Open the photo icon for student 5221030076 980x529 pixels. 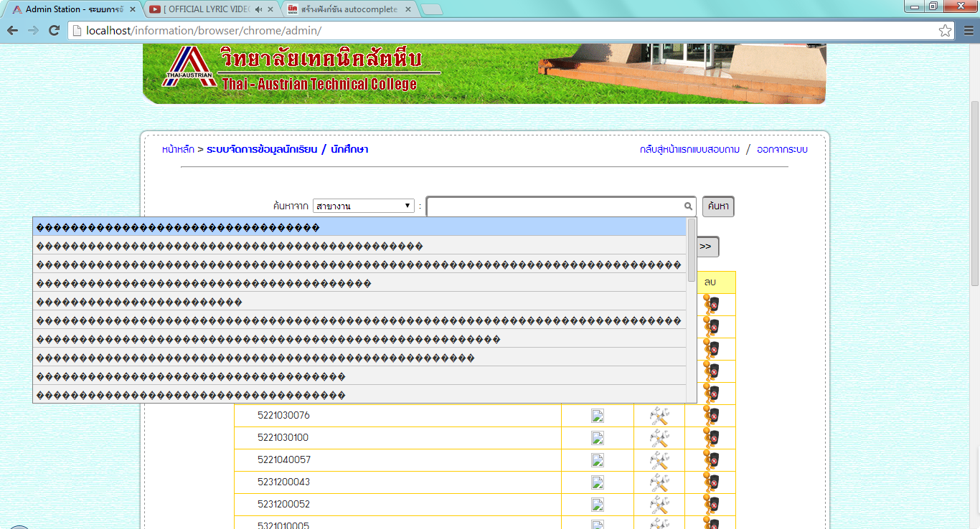pyautogui.click(x=597, y=416)
